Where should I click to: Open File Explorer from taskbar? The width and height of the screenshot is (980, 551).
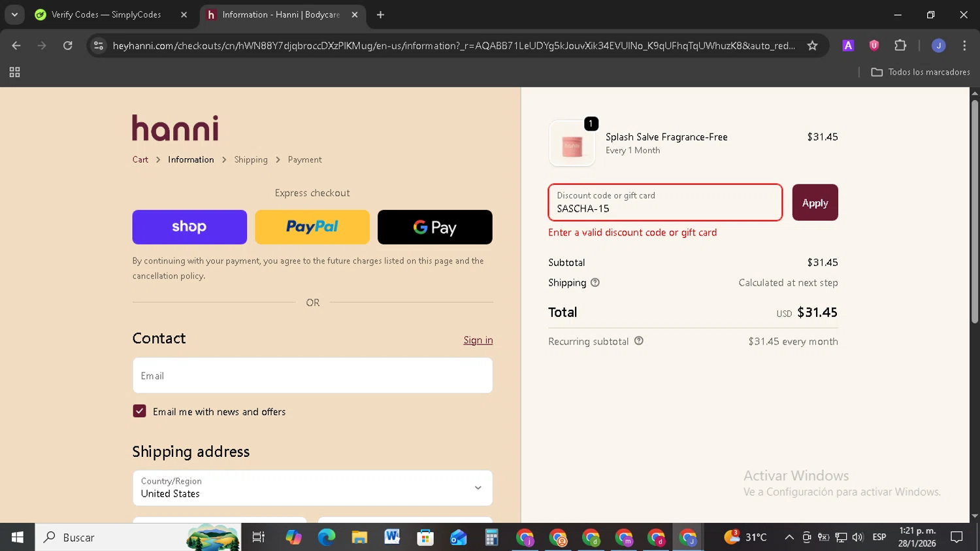pyautogui.click(x=359, y=537)
